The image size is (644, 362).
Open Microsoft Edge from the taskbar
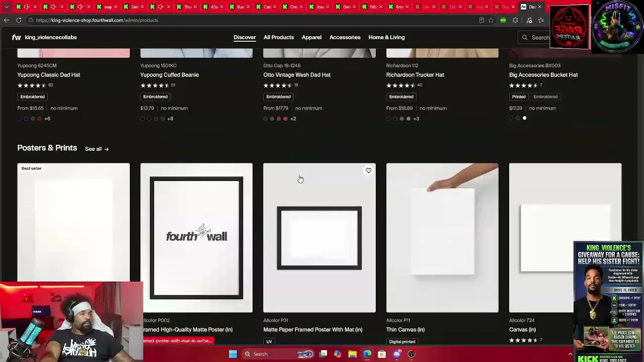click(367, 354)
